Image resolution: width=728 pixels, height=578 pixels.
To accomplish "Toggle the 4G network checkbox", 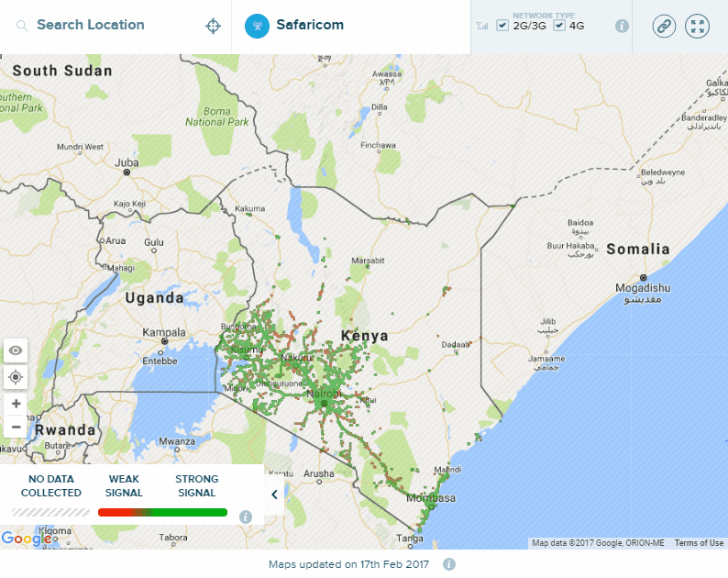I will click(x=559, y=25).
